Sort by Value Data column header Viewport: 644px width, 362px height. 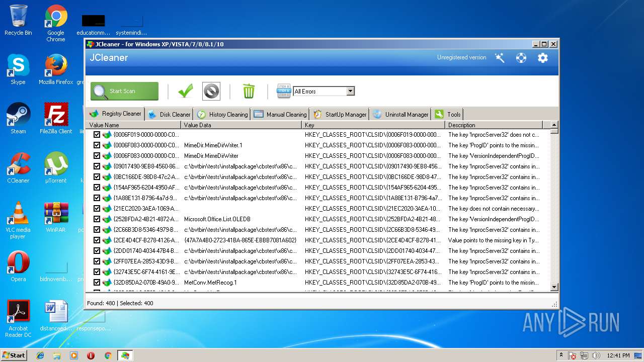tap(241, 125)
